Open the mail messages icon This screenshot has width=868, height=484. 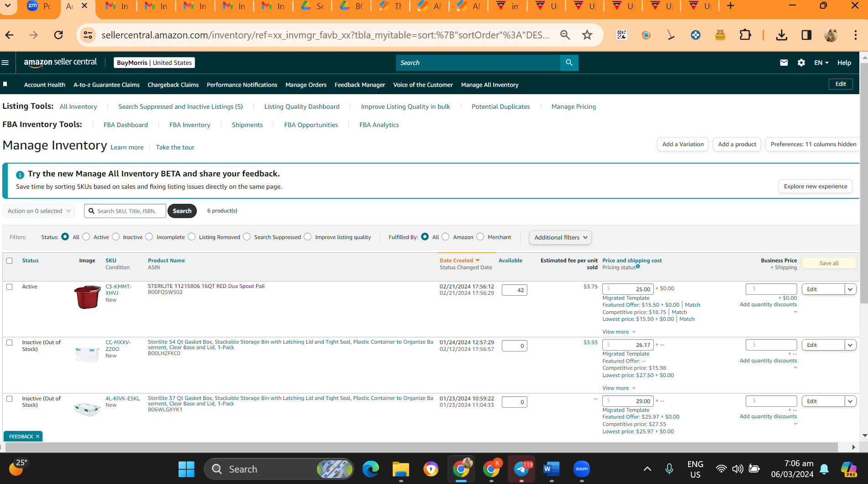(x=784, y=63)
